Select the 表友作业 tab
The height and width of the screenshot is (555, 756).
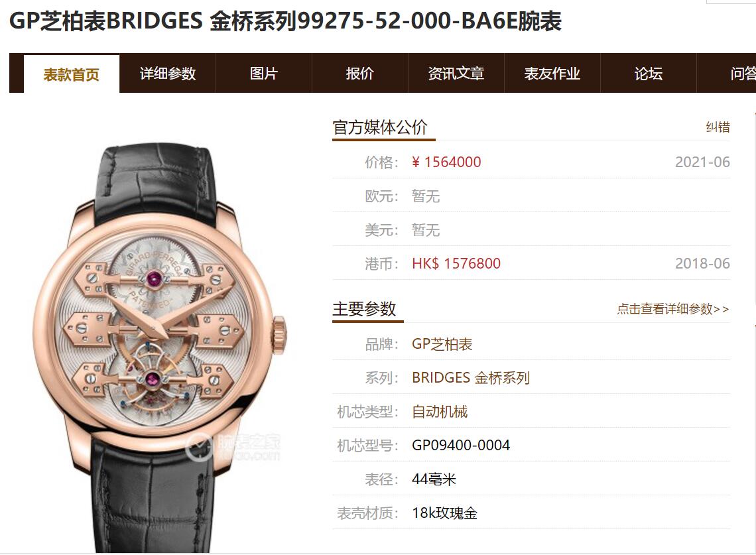552,74
